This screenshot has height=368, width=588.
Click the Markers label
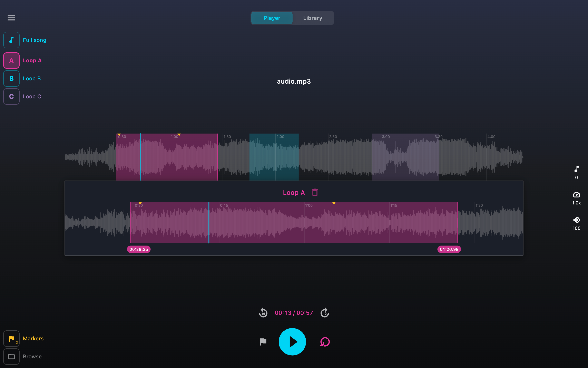(33, 339)
